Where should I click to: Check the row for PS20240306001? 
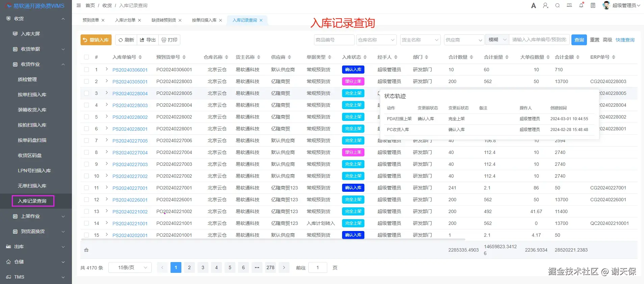click(86, 70)
